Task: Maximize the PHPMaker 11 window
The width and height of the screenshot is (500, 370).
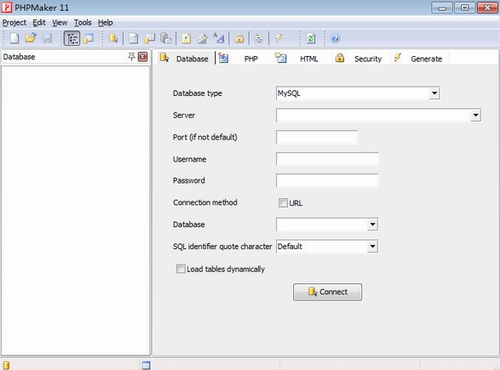Action: (x=465, y=8)
